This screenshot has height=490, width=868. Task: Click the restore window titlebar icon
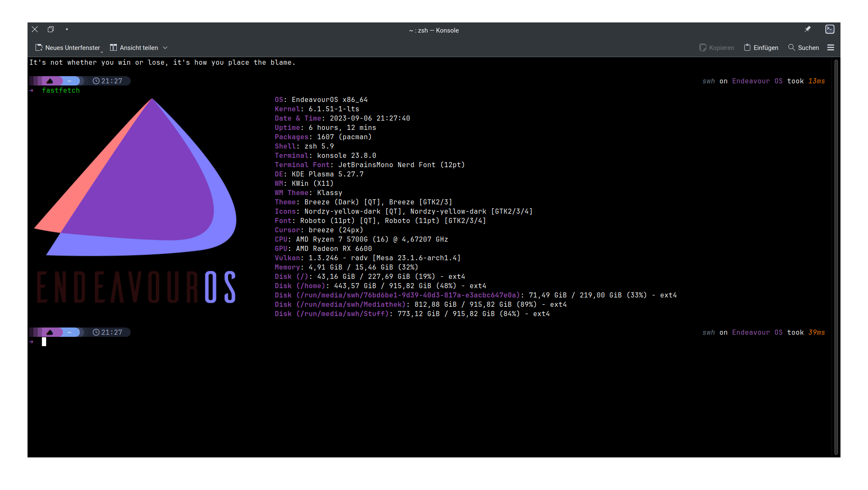(51, 29)
